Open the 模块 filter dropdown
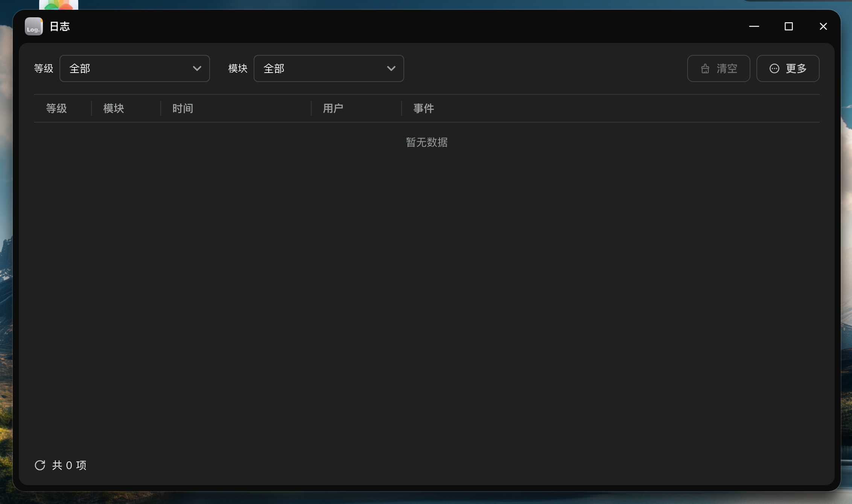852x504 pixels. 329,68
